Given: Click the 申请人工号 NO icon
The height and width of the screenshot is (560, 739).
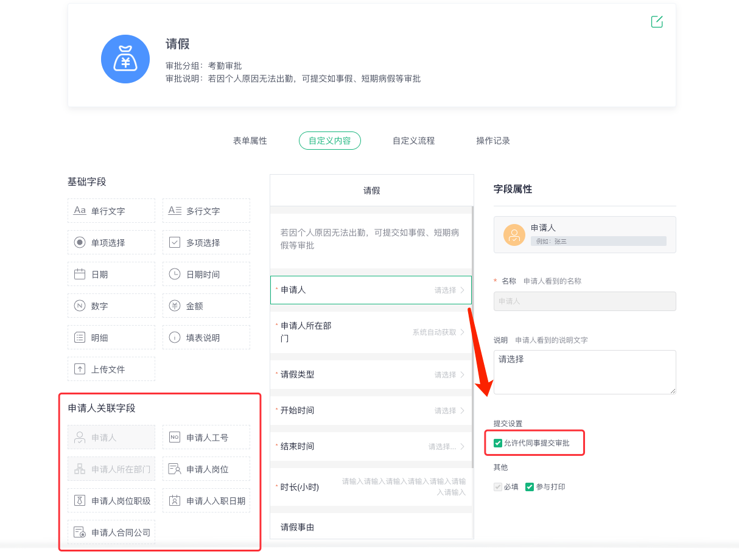Looking at the screenshot, I should [175, 437].
